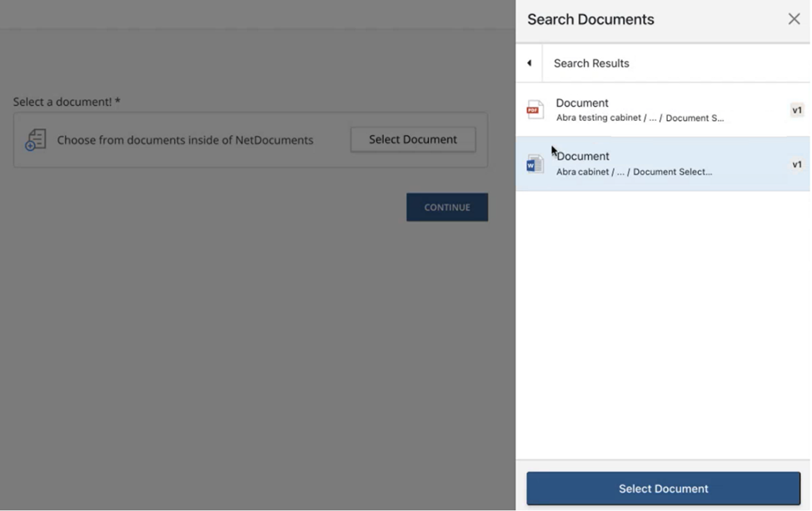Screen dimensions: 812x511
Task: Click the 'Search Documents' panel title
Action: [590, 19]
